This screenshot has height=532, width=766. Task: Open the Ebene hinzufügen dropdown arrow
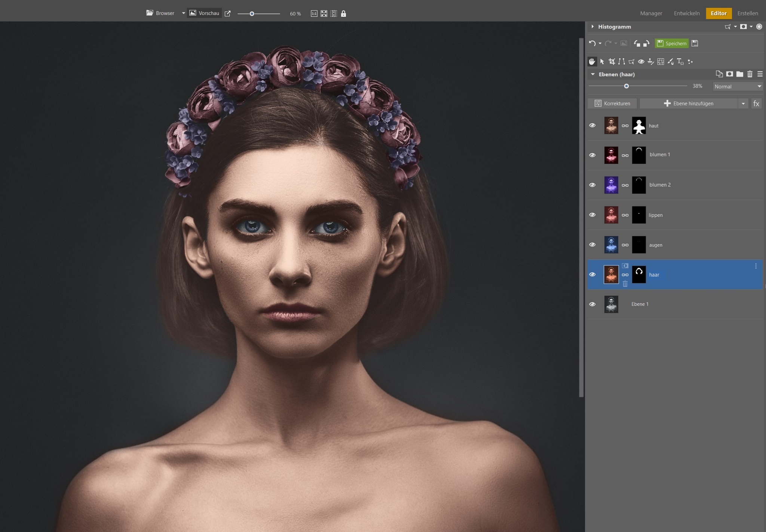pyautogui.click(x=743, y=104)
